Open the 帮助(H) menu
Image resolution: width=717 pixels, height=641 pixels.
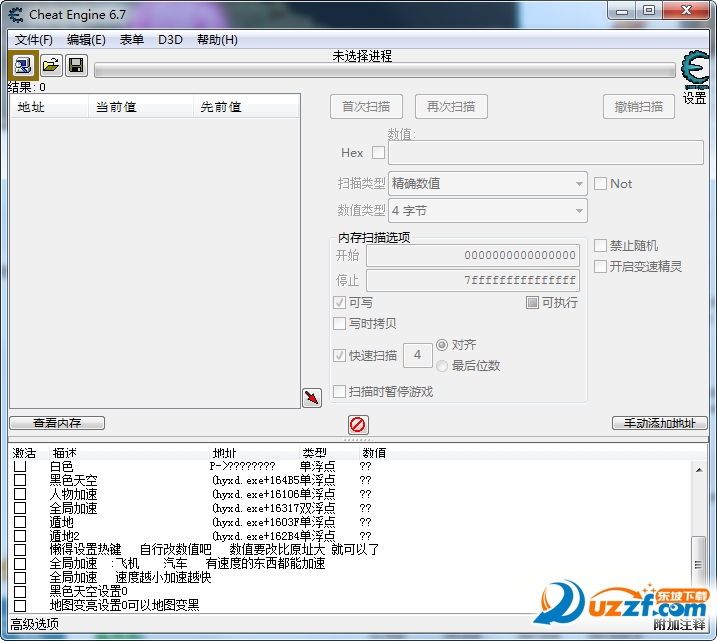pos(217,40)
